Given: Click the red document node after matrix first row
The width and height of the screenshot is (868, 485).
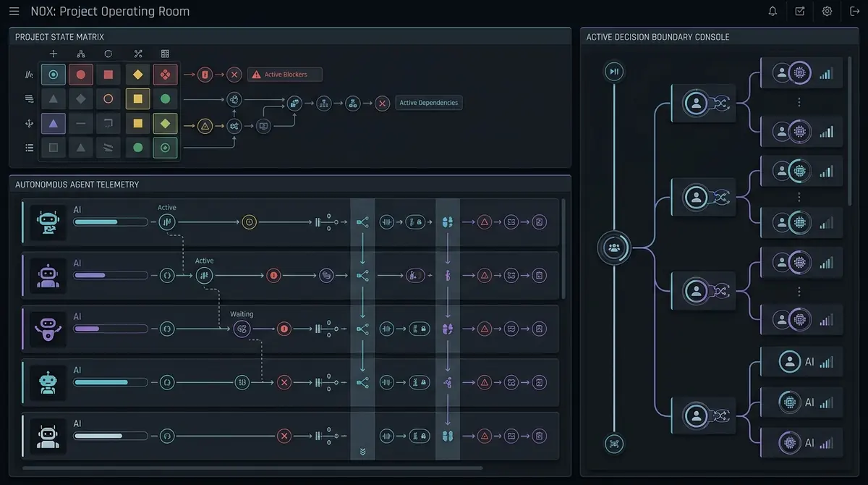Looking at the screenshot, I should 205,75.
